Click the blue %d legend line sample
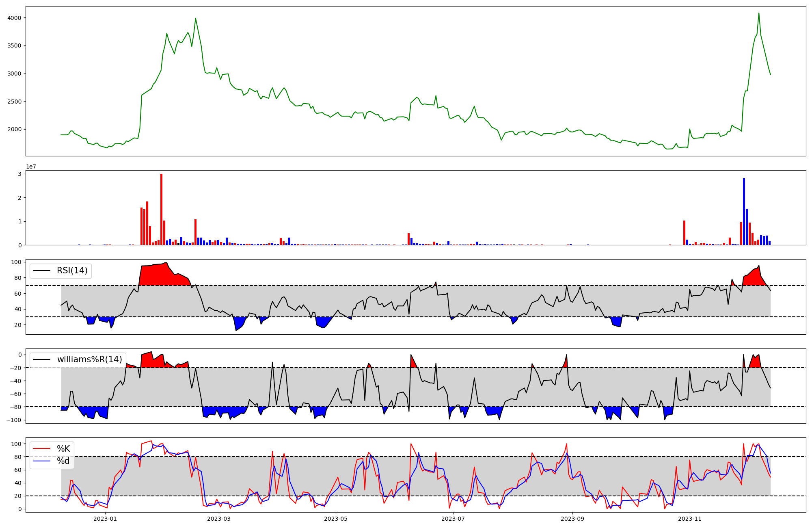This screenshot has height=528, width=812. click(x=42, y=461)
